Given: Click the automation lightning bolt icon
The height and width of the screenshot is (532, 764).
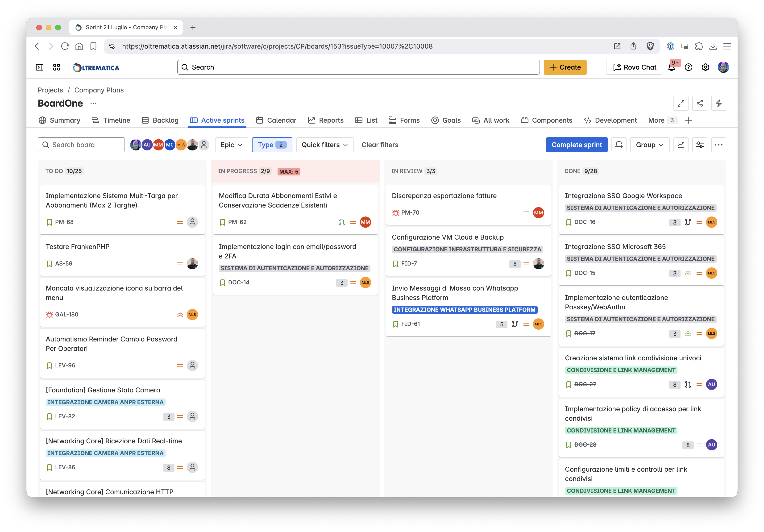Looking at the screenshot, I should pyautogui.click(x=718, y=103).
